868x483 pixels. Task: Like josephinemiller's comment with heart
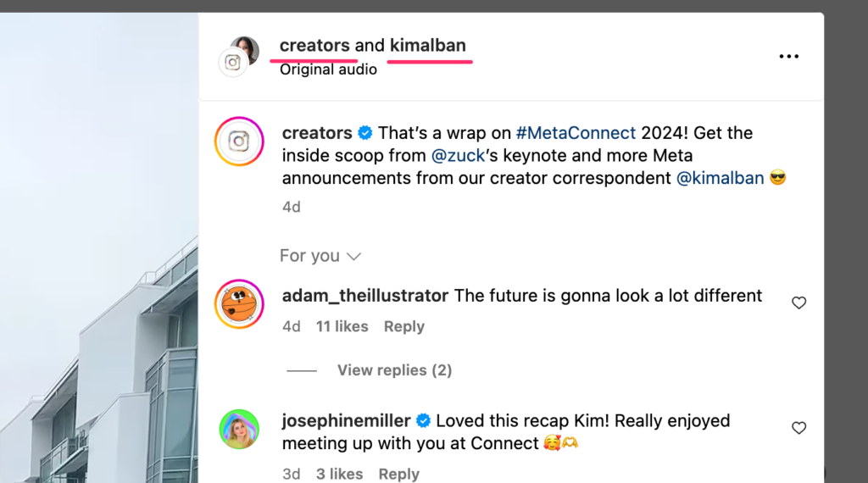pos(798,428)
